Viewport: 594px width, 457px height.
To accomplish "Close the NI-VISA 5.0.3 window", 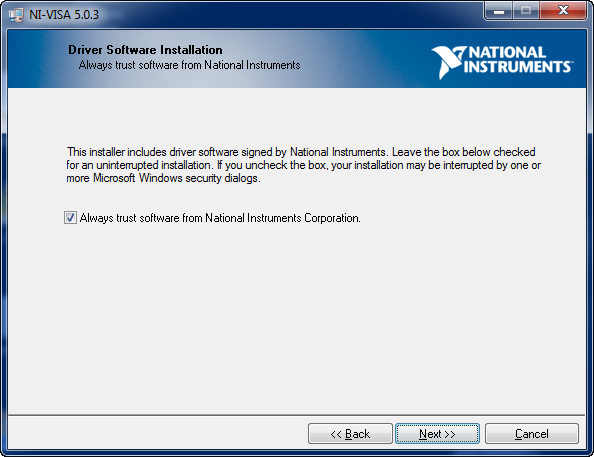I will tap(563, 11).
